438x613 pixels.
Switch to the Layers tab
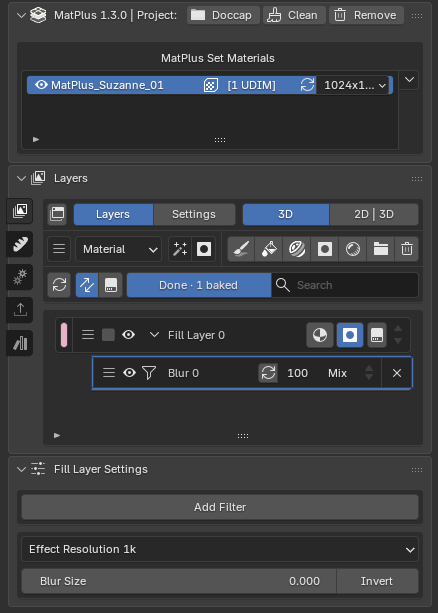point(113,214)
